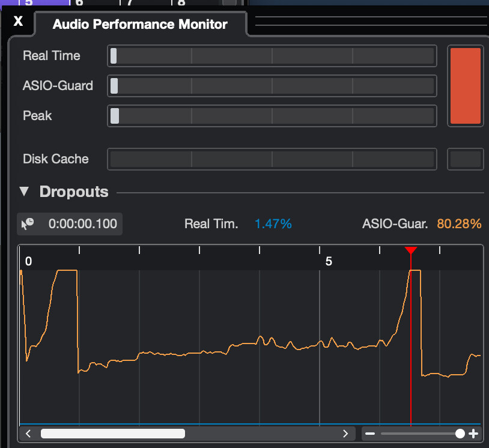Click the red timeline position marker

(411, 250)
